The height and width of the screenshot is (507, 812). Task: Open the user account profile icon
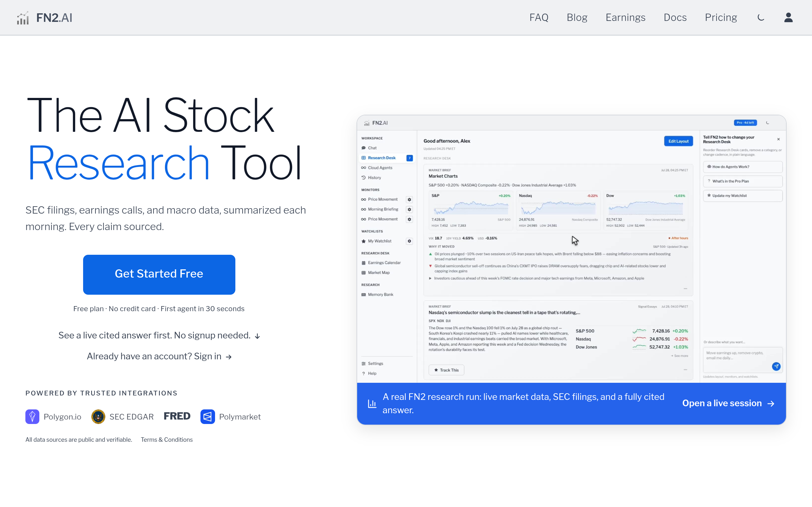(788, 17)
